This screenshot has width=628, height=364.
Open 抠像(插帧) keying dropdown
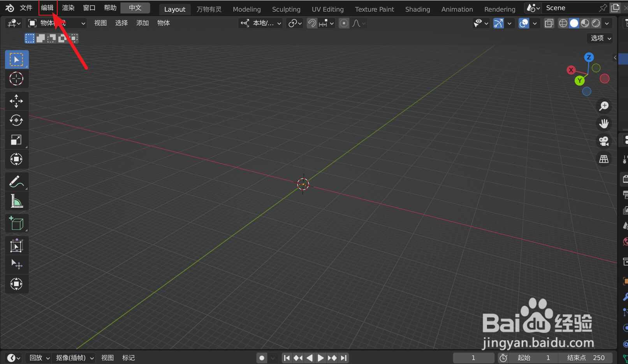click(75, 358)
